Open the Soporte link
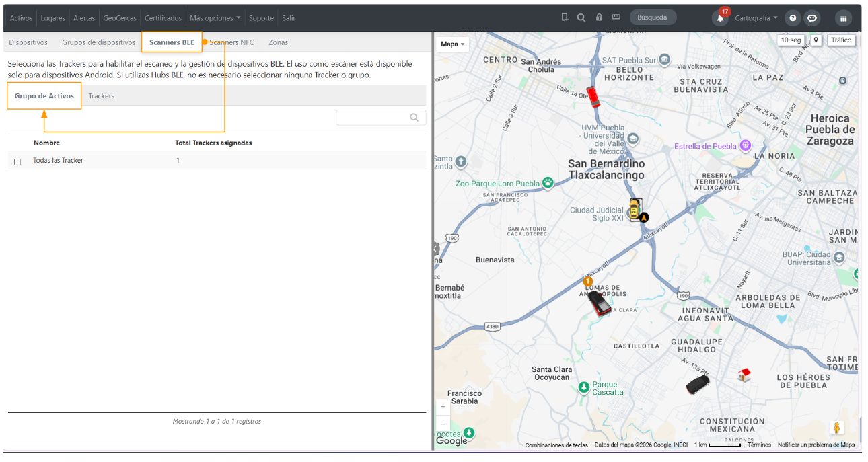Screen dimensions: 868x462 [x=261, y=18]
